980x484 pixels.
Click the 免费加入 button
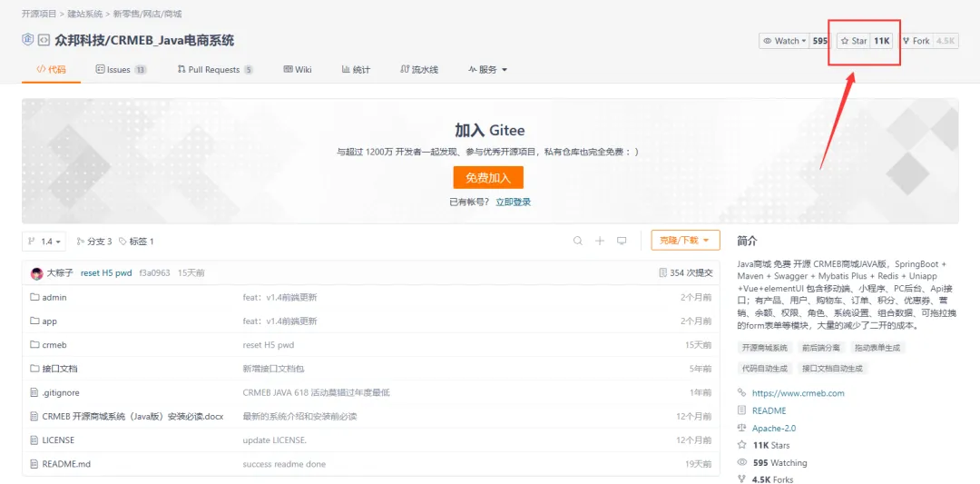click(x=488, y=178)
